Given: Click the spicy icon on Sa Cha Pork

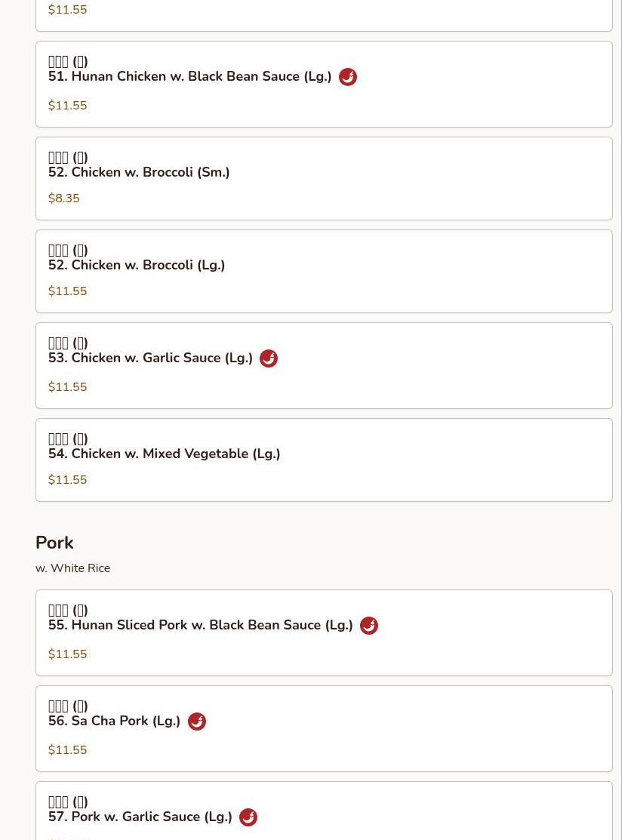Looking at the screenshot, I should (x=196, y=722).
